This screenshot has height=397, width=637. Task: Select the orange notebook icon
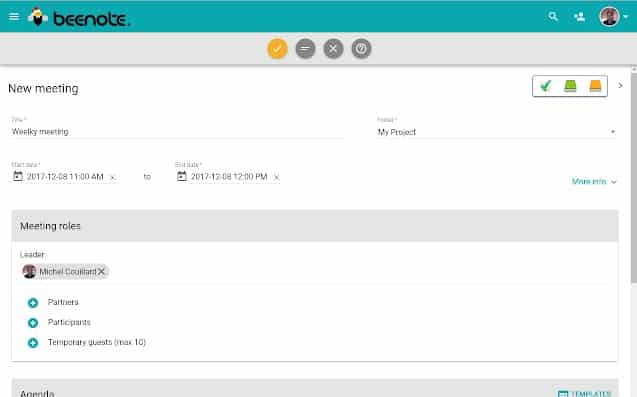pyautogui.click(x=595, y=86)
